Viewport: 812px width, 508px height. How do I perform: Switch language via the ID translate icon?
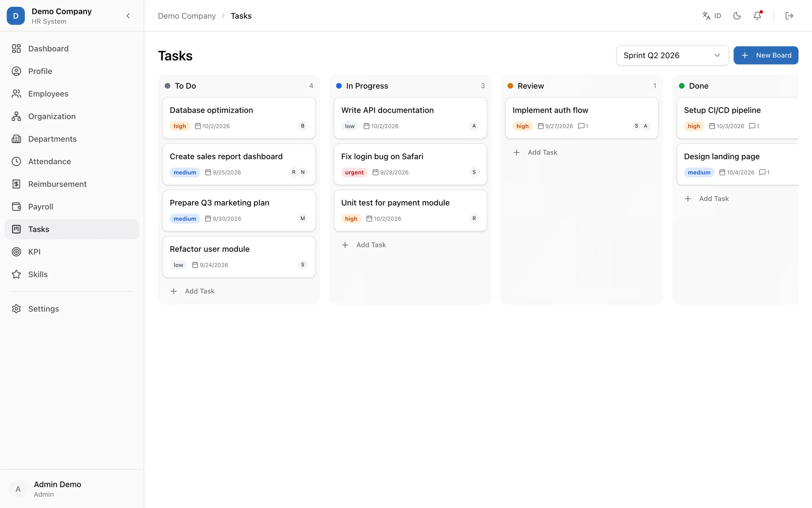coord(711,16)
